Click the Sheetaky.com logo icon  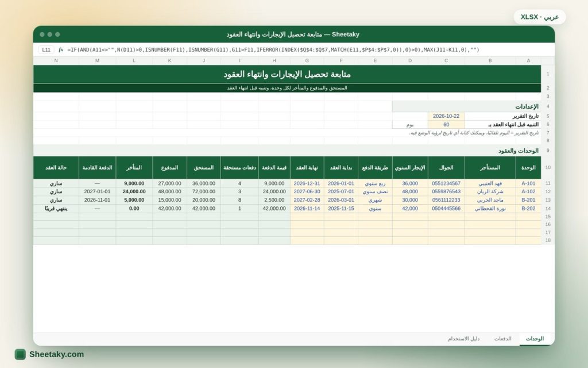tap(20, 354)
